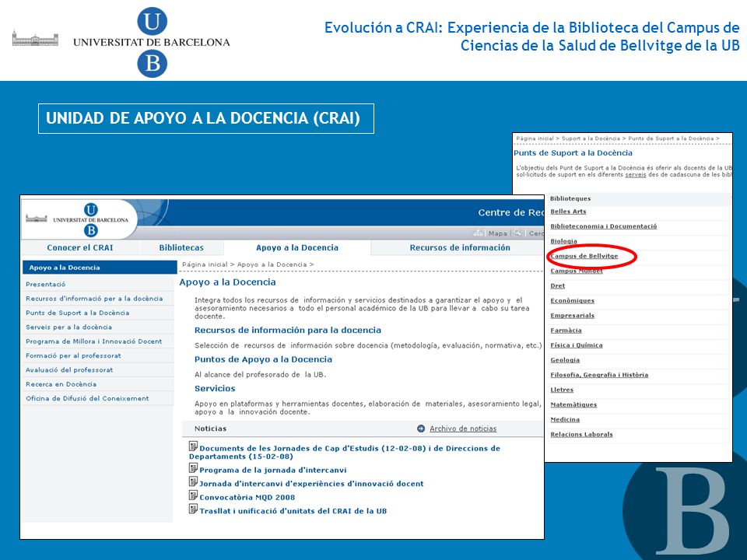
Task: Open the Farmàcia library link
Action: [566, 330]
